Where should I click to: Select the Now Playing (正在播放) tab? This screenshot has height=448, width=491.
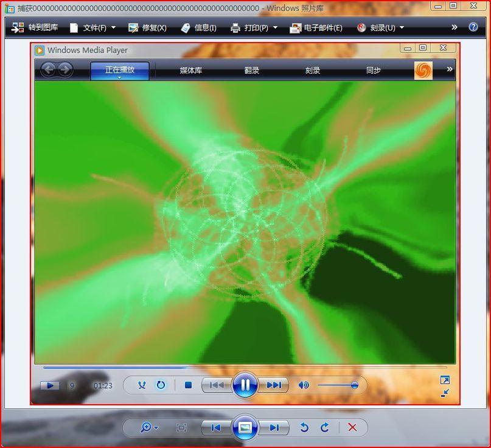(120, 70)
